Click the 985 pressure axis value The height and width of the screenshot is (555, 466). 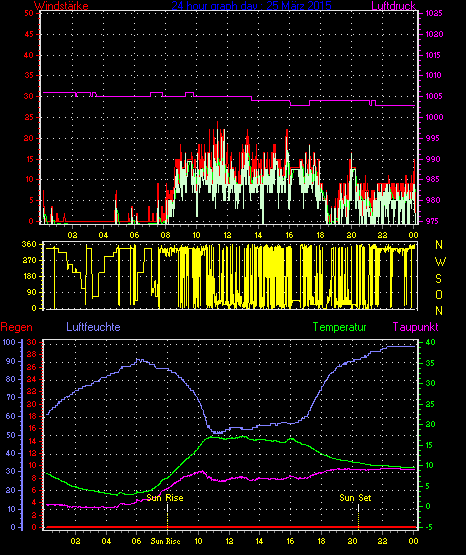click(433, 179)
